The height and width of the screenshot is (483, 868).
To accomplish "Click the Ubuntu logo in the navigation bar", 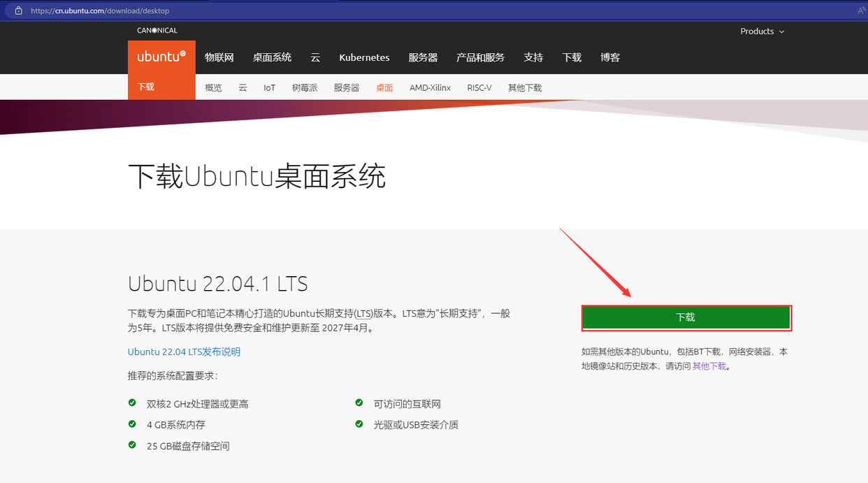I will (161, 57).
